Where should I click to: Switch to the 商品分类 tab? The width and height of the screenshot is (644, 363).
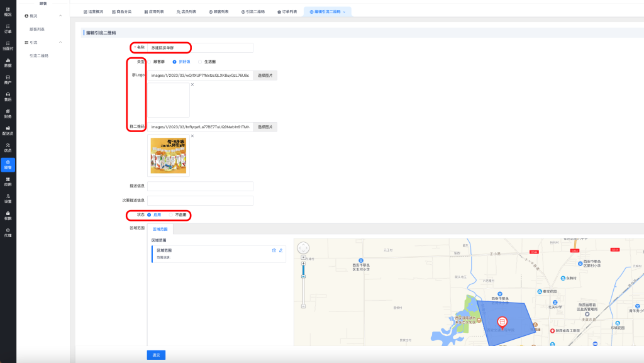121,12
